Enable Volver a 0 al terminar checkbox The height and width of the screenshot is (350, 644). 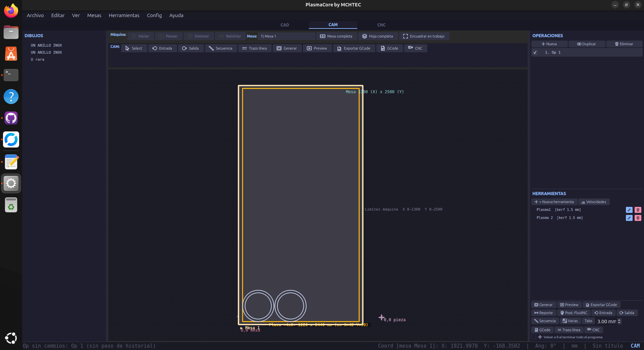pos(534,337)
